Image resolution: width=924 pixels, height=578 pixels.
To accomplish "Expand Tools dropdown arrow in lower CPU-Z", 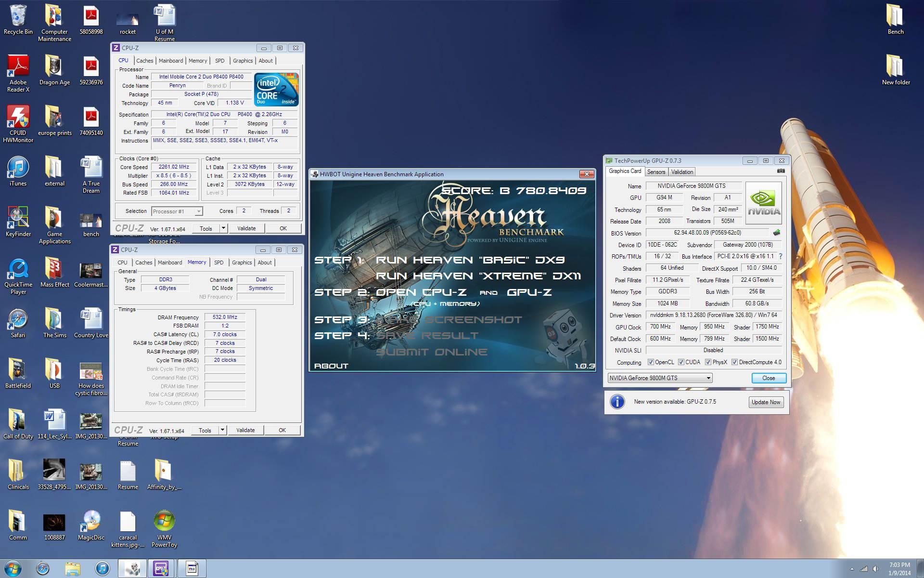I will pos(222,430).
